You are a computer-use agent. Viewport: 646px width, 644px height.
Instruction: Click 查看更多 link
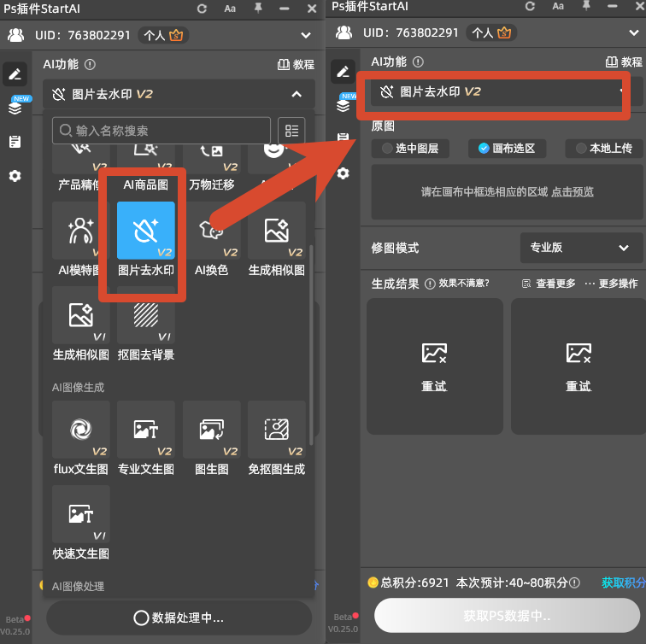point(549,284)
